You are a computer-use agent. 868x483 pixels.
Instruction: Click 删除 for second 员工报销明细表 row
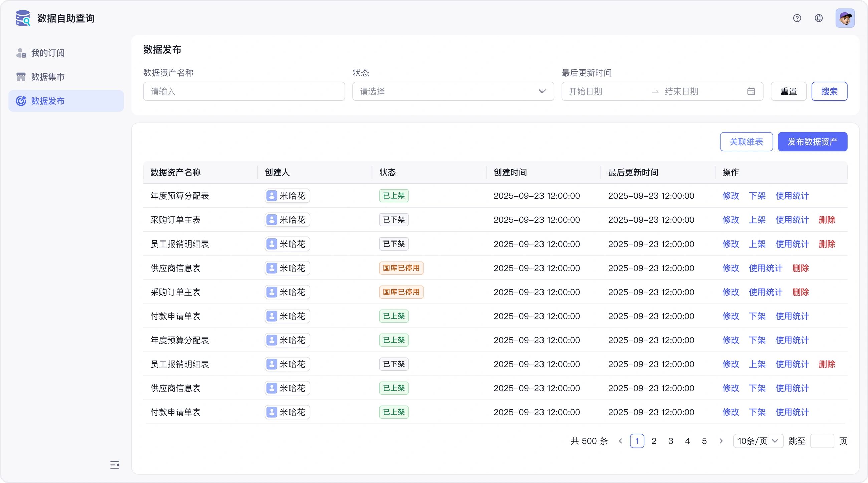tap(827, 364)
